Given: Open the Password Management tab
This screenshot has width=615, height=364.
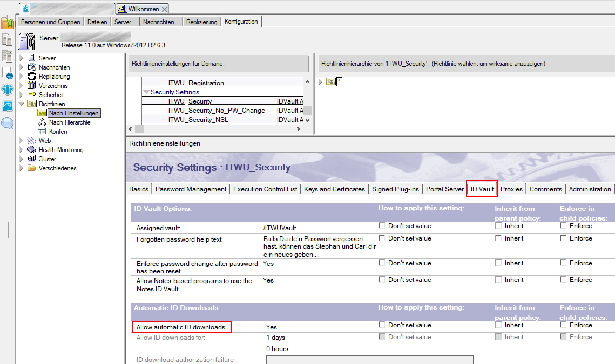Looking at the screenshot, I should [191, 189].
